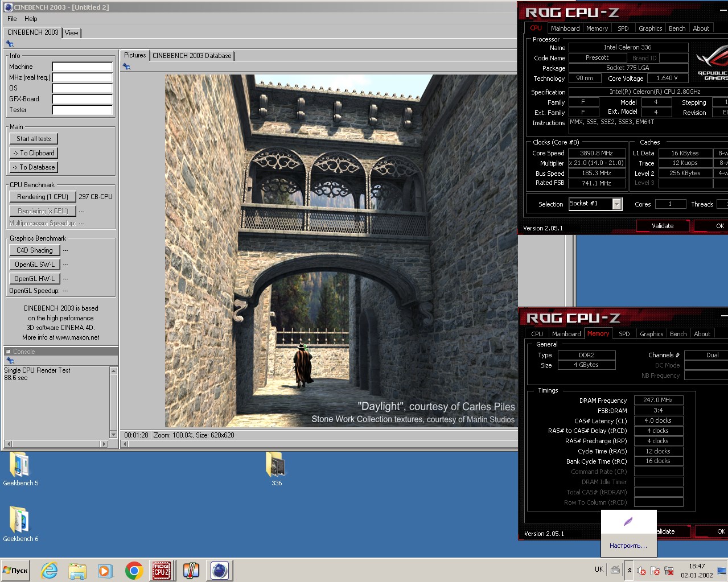728x582 pixels.
Task: Click the network status tray icon
Action: [669, 571]
